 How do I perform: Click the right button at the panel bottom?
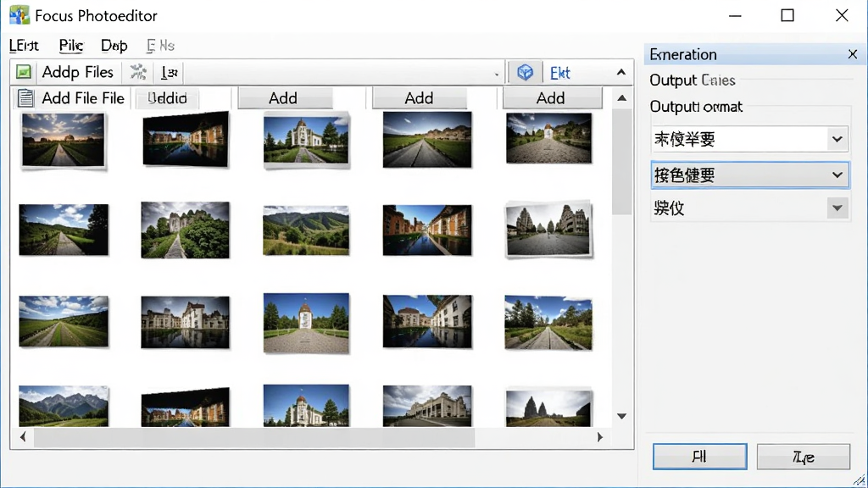pos(804,457)
